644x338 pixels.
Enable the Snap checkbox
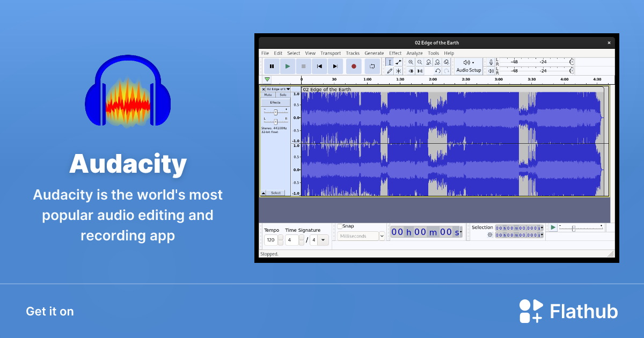click(x=340, y=226)
